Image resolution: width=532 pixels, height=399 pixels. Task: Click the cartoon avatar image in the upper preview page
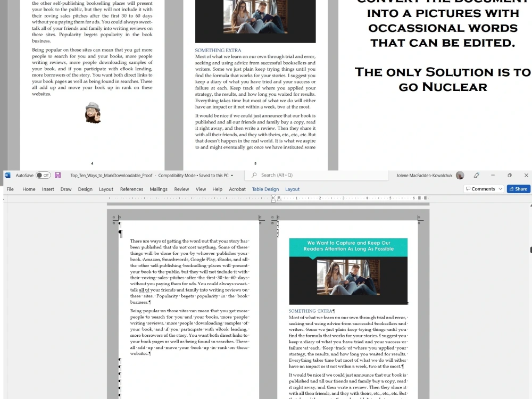[x=93, y=113]
